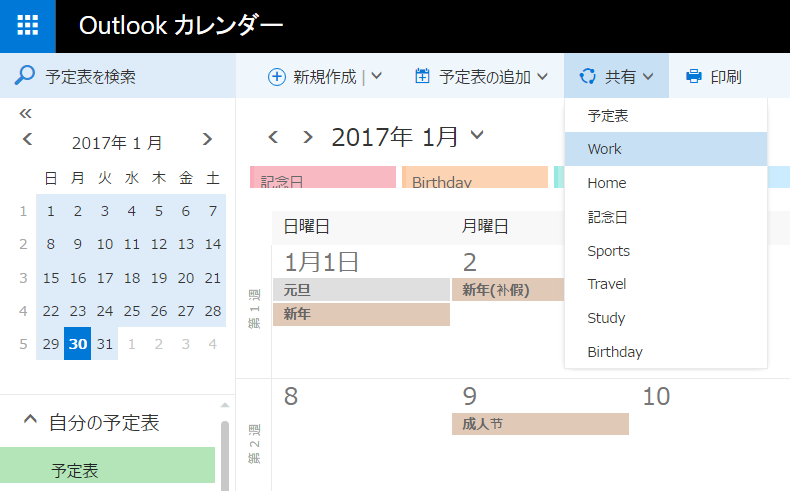Open the 新年(补假) event on January 2
Image resolution: width=790 pixels, height=491 pixels.
click(x=508, y=290)
